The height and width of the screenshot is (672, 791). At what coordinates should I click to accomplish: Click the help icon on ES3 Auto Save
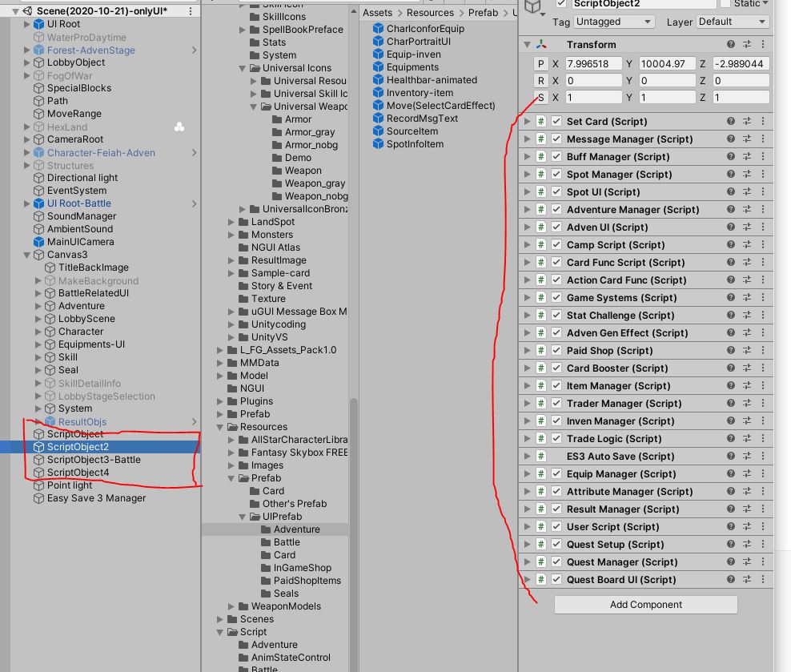730,456
